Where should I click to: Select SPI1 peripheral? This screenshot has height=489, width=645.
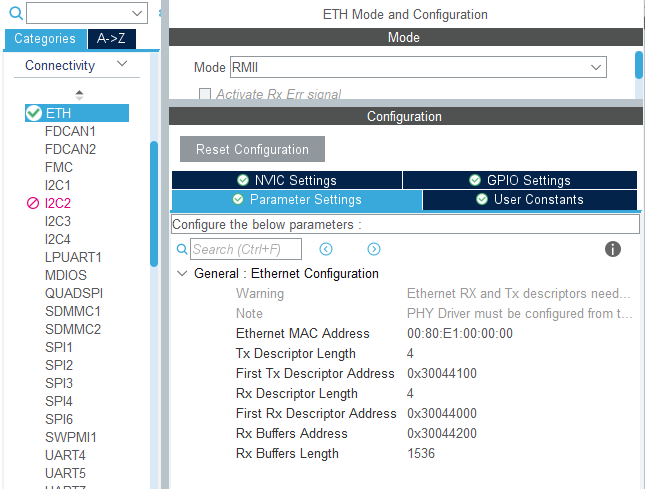coord(59,348)
